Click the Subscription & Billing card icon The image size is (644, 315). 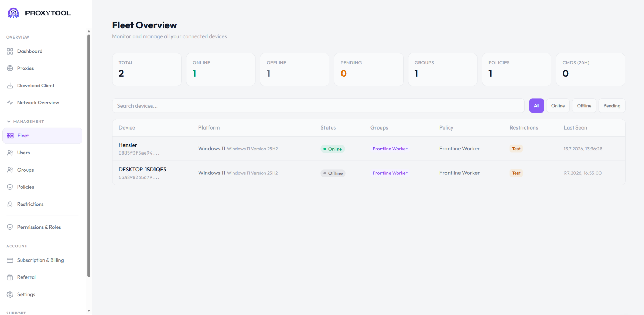pos(10,260)
